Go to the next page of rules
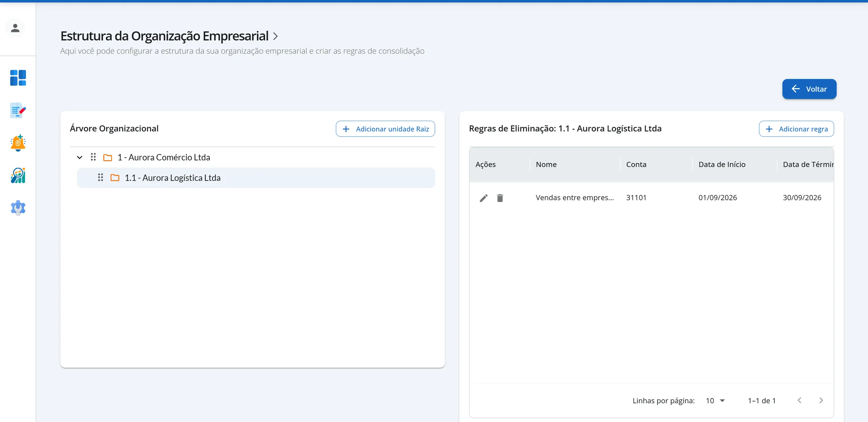 pyautogui.click(x=821, y=400)
